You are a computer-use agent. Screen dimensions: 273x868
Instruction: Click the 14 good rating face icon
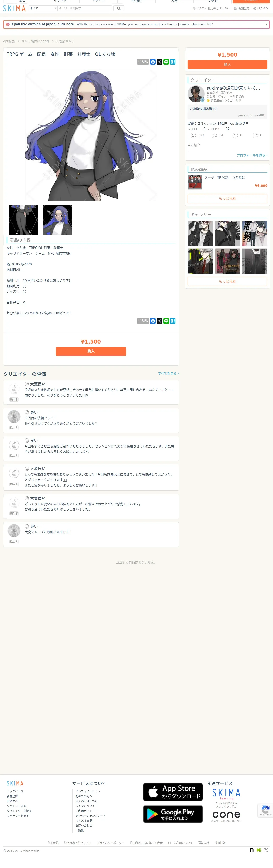pos(214,135)
